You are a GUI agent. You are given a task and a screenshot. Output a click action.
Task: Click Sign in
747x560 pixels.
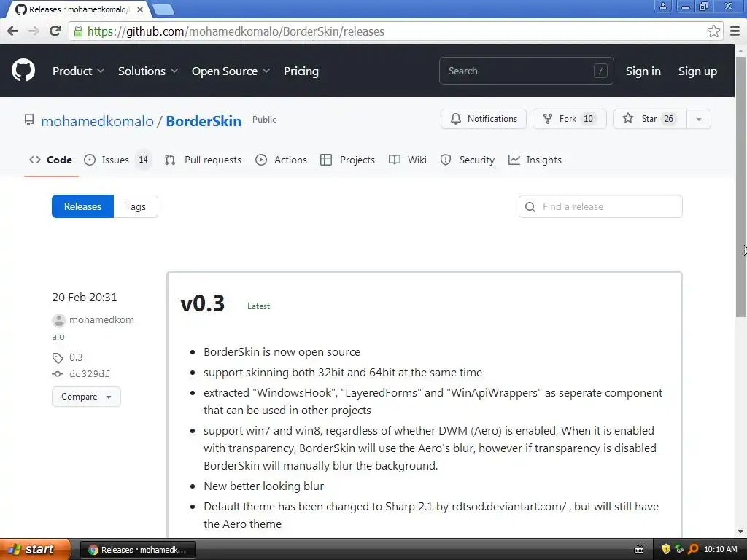point(643,71)
